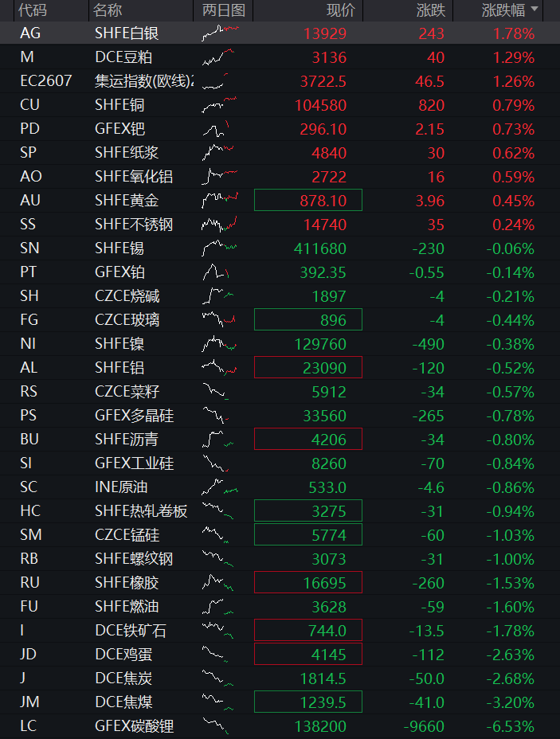
Task: Open the GFEX钯 mini chart
Action: click(216, 129)
